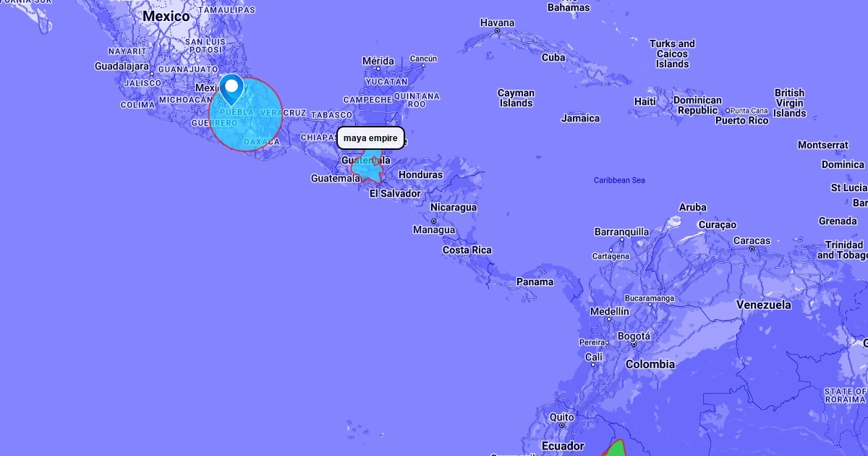This screenshot has height=456, width=868.
Task: Click the Guadalajara city dot marker
Action: 152,73
